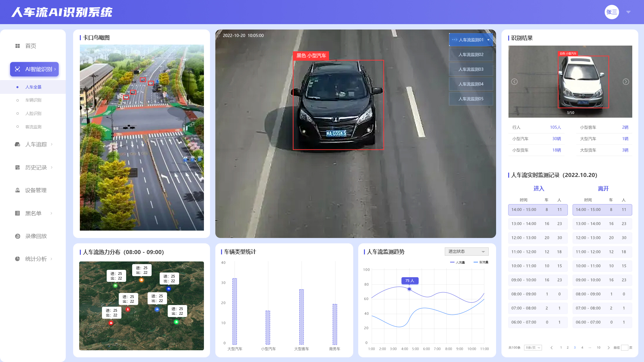
Task: Open the 卡口鸟瞰图 aerial view image
Action: pos(142,137)
